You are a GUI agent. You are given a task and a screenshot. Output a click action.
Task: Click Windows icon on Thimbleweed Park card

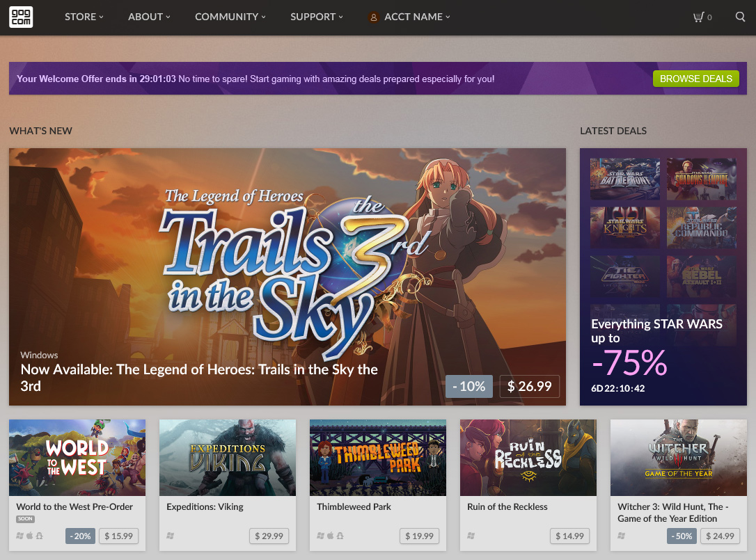(321, 536)
